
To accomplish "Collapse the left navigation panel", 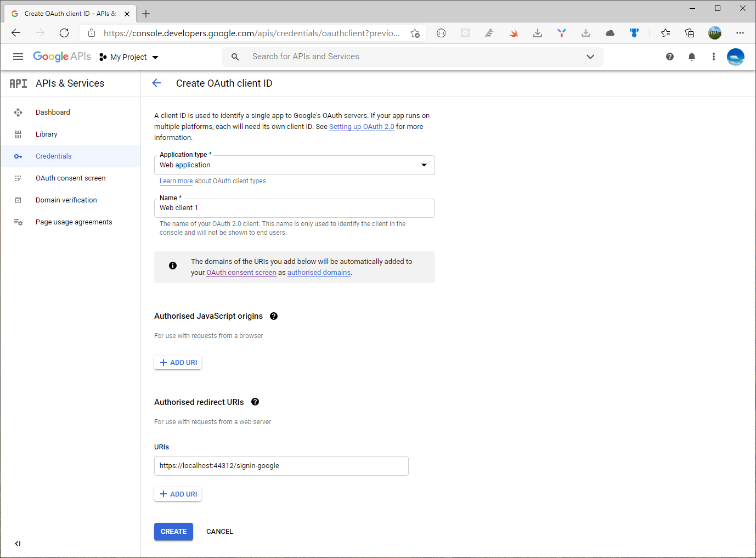I will (17, 543).
